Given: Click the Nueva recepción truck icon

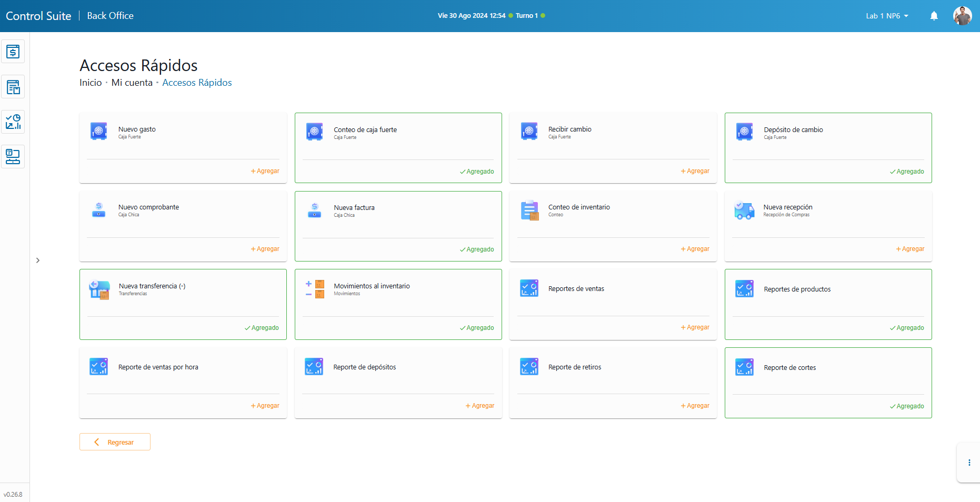Looking at the screenshot, I should point(744,210).
